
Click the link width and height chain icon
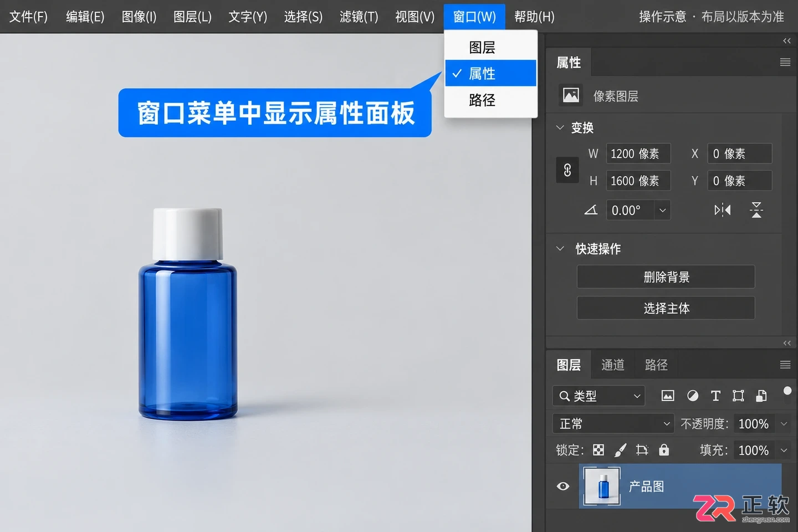567,170
